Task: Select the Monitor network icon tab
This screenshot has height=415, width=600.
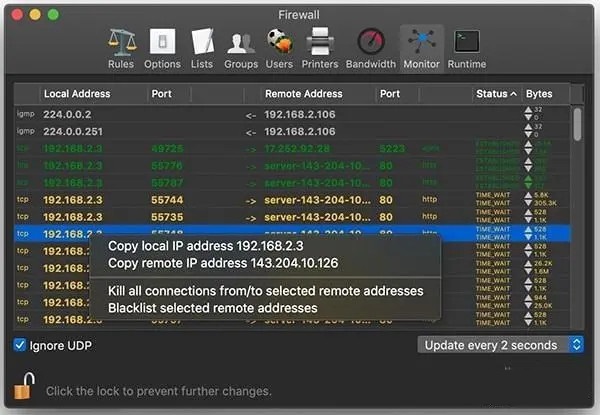Action: click(x=421, y=43)
